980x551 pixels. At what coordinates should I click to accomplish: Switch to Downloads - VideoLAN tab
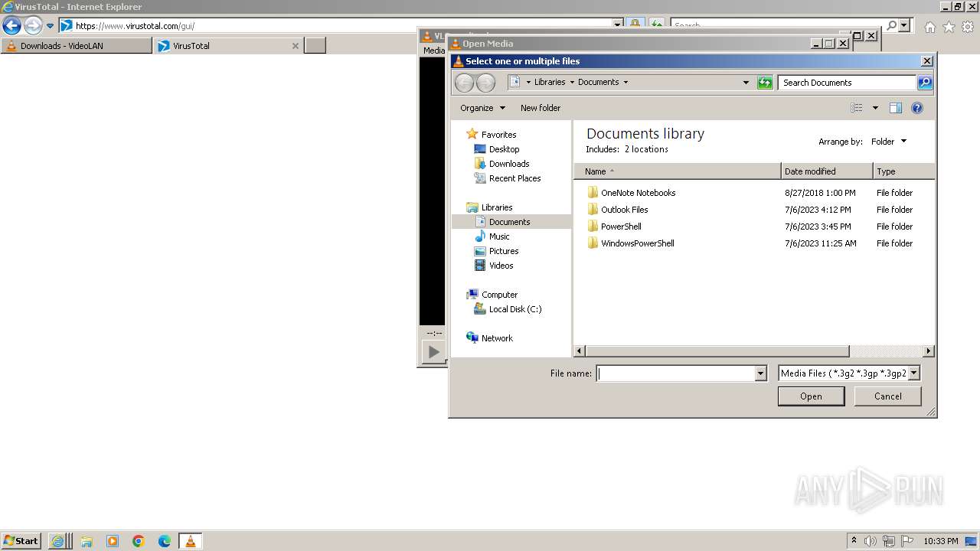(77, 46)
